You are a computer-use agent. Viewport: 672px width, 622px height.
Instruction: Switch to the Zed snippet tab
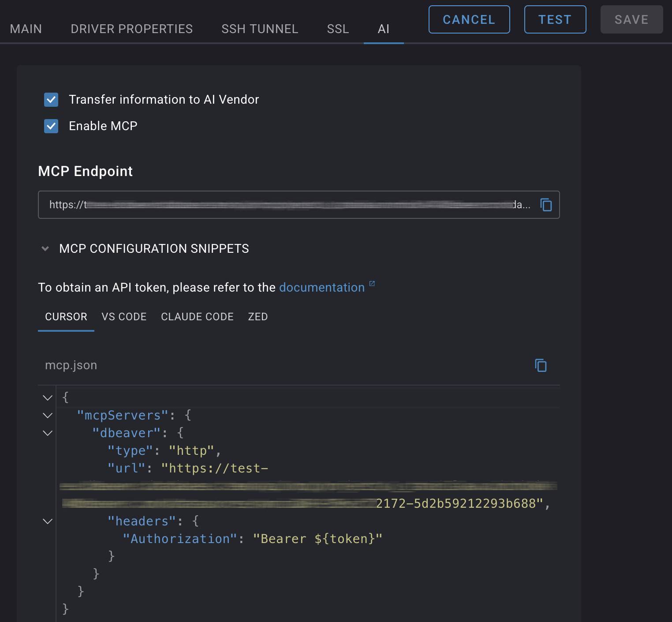258,317
